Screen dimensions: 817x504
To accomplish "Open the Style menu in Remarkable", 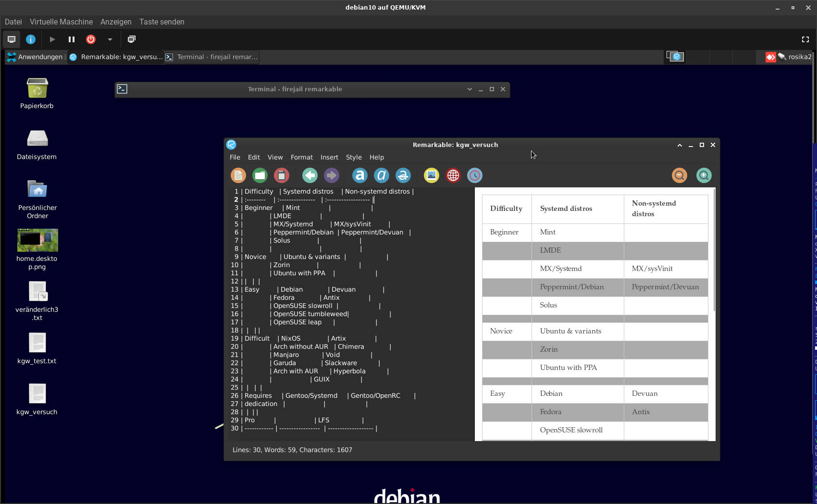I will (x=354, y=157).
